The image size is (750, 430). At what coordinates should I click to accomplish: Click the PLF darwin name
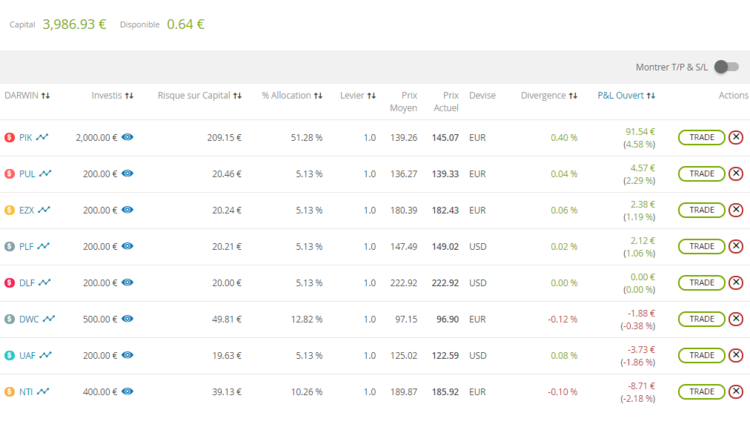point(27,246)
